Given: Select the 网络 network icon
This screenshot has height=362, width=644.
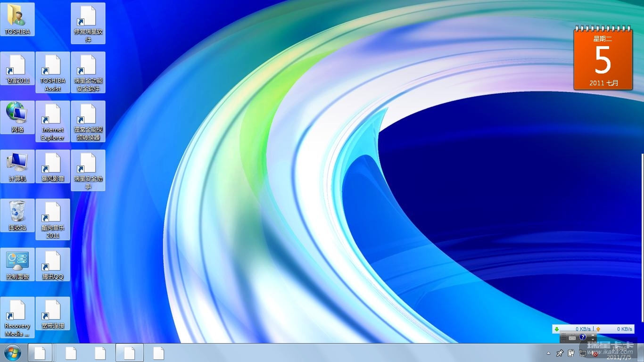Looking at the screenshot, I should pos(17,117).
